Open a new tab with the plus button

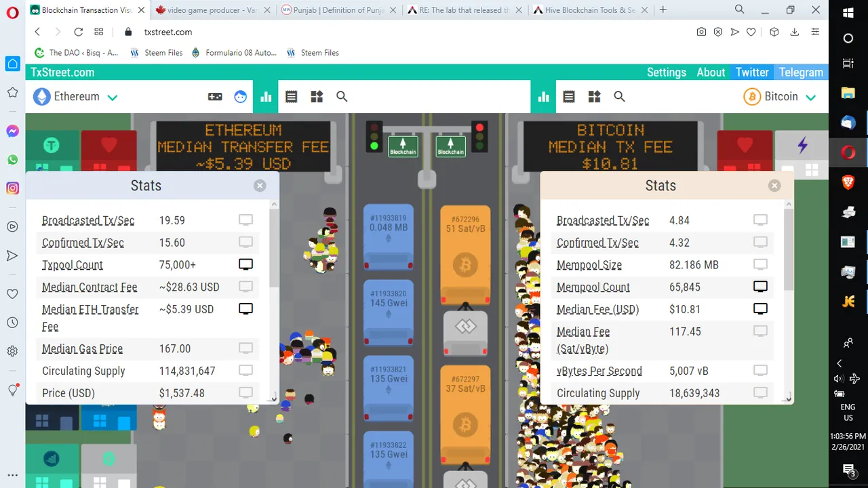pyautogui.click(x=663, y=10)
